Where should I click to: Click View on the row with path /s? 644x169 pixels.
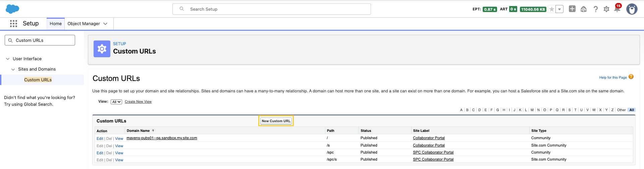coord(119,146)
